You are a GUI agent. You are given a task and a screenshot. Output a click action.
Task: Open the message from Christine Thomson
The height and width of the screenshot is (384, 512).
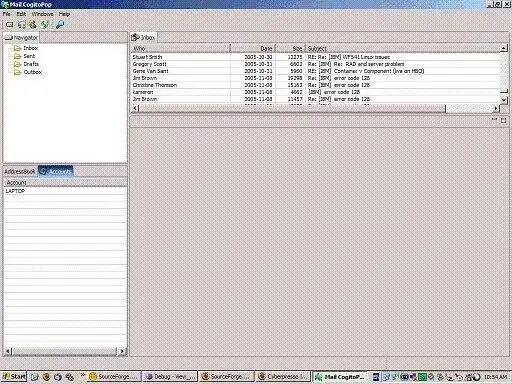(316, 85)
